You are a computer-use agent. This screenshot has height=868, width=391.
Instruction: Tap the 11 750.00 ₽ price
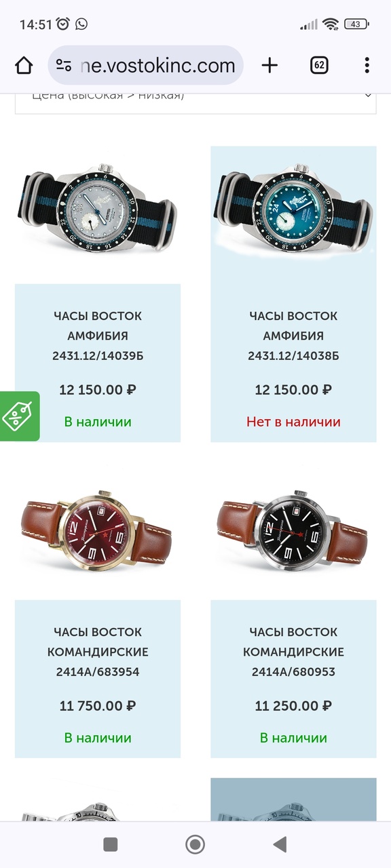[x=98, y=706]
